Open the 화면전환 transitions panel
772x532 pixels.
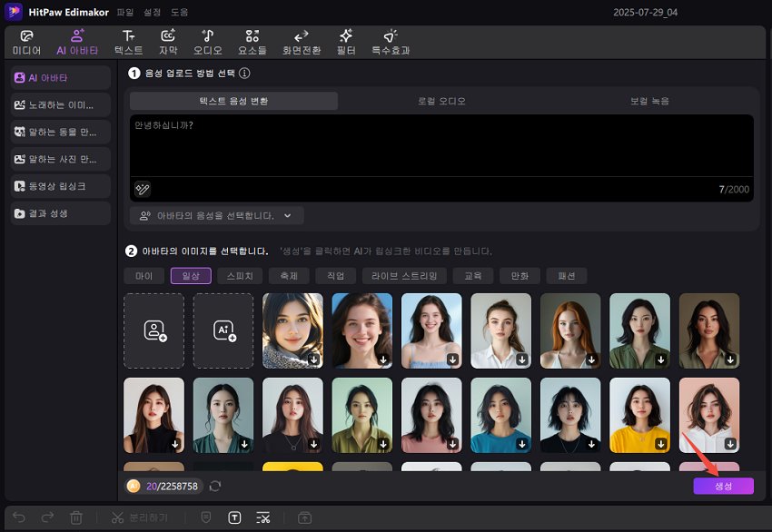click(x=302, y=43)
